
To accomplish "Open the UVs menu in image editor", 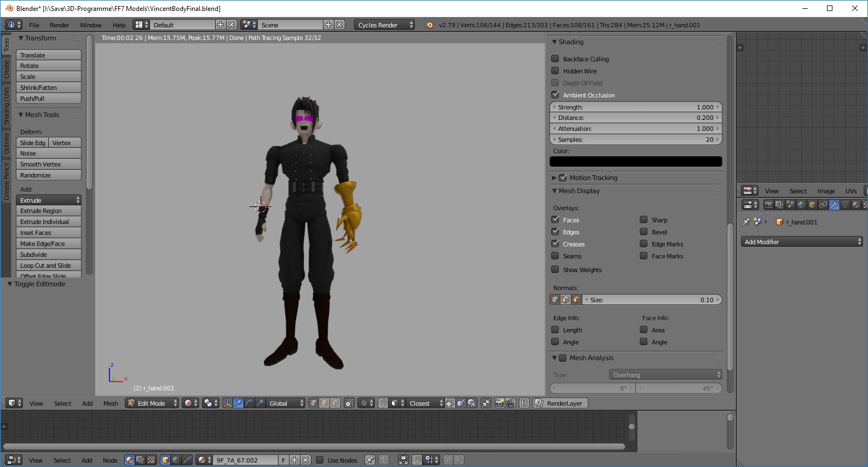I will [x=851, y=191].
